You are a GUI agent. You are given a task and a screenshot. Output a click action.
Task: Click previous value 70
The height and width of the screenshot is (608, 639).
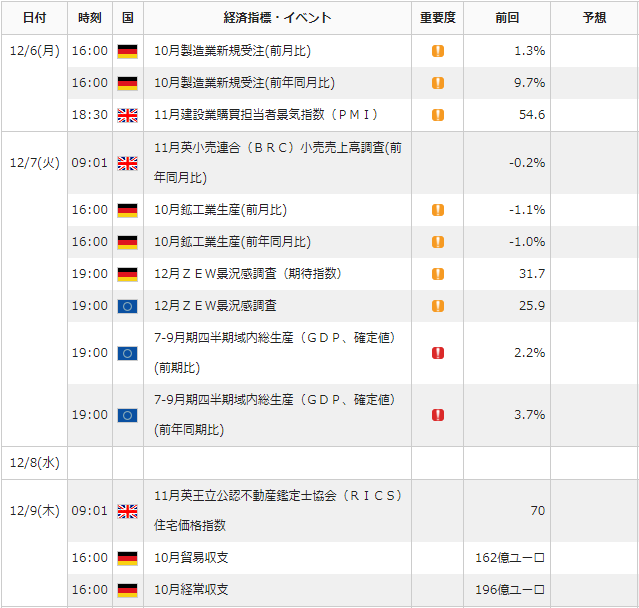tap(538, 511)
